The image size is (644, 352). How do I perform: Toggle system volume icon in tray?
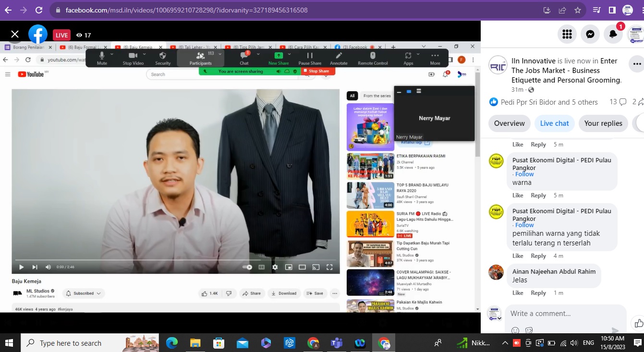pos(574,343)
